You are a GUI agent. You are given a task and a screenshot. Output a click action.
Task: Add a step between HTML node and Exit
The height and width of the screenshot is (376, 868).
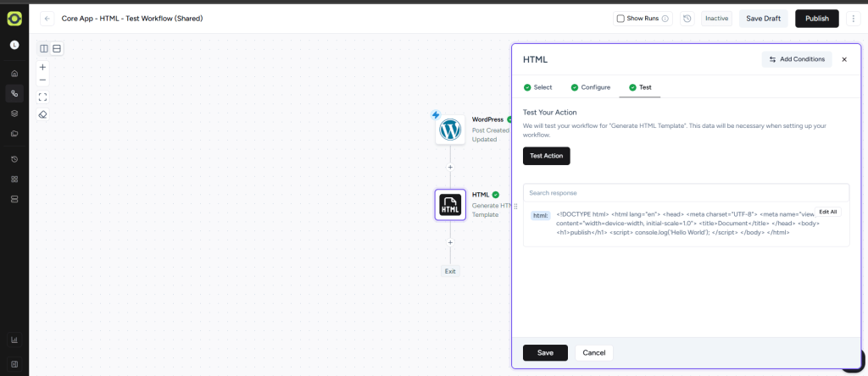(x=450, y=242)
